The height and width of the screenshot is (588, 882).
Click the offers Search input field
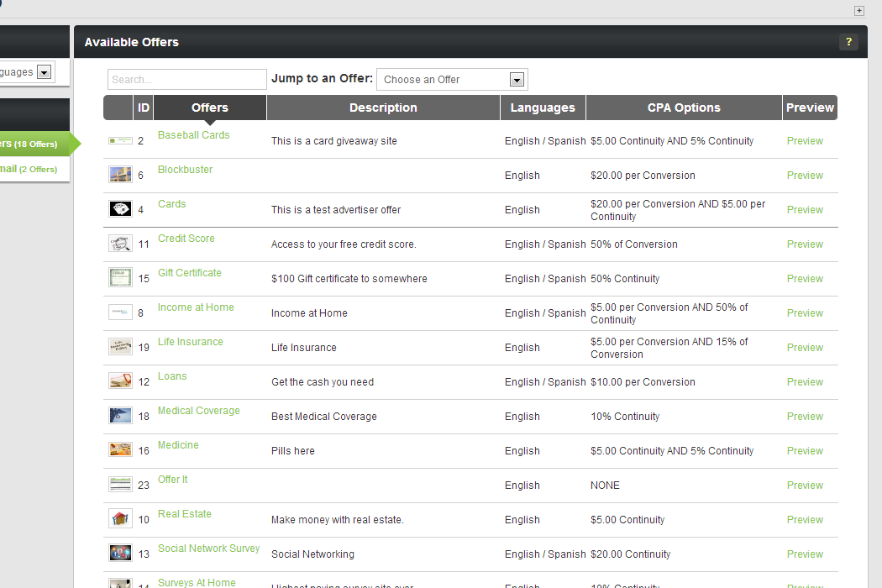pyautogui.click(x=186, y=80)
